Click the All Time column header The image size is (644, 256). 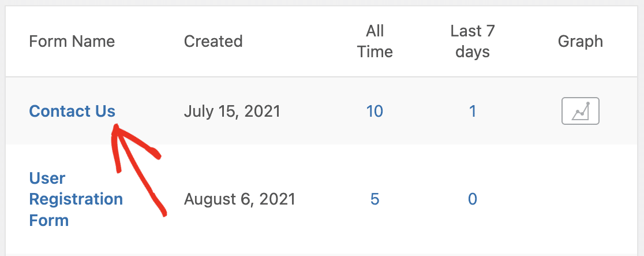pos(375,41)
